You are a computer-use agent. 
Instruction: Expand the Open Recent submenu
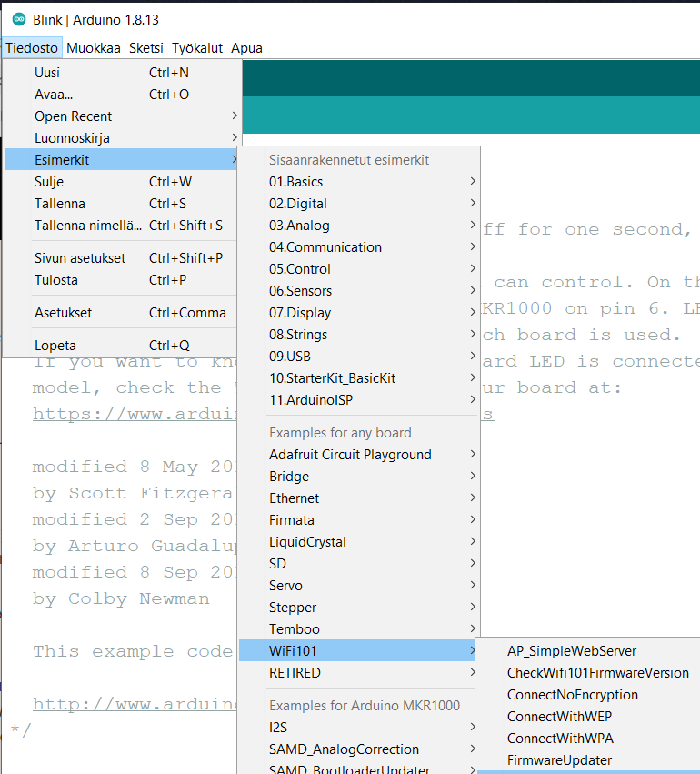pos(122,116)
